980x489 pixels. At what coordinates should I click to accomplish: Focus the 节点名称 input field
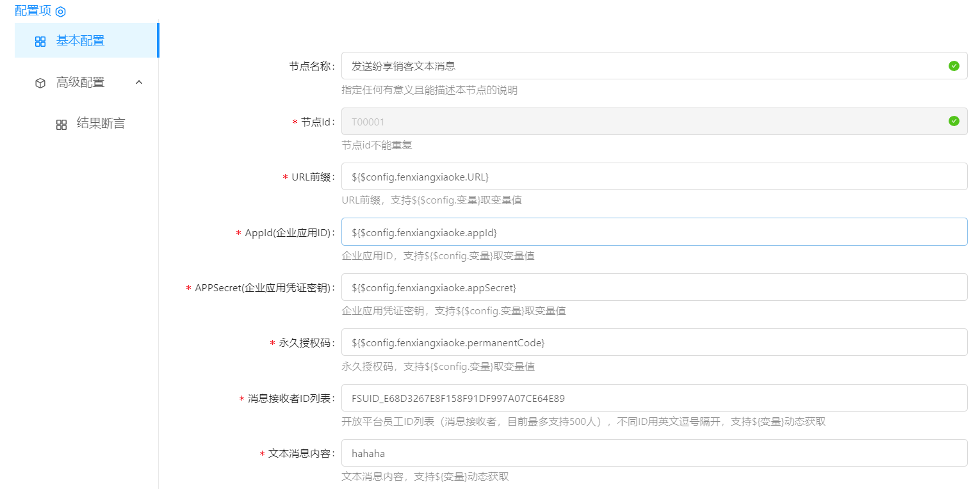click(641, 66)
